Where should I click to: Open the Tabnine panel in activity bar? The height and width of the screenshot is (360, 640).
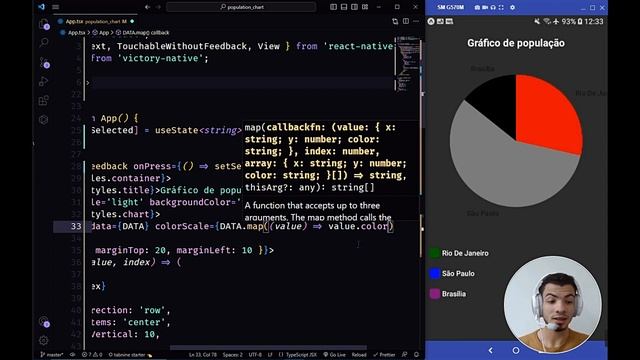(44, 120)
